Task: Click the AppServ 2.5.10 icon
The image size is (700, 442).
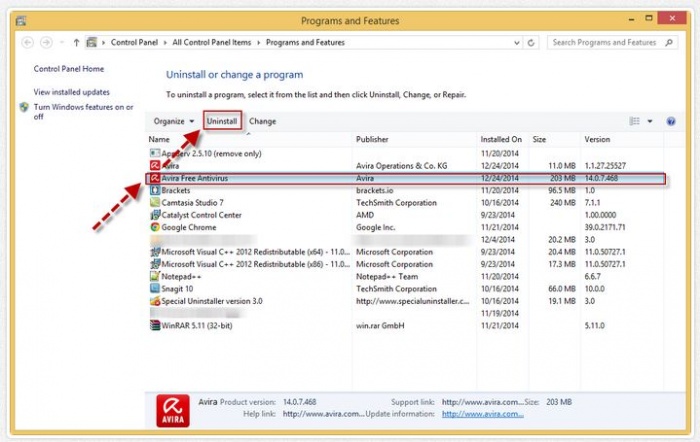Action: pyautogui.click(x=155, y=154)
